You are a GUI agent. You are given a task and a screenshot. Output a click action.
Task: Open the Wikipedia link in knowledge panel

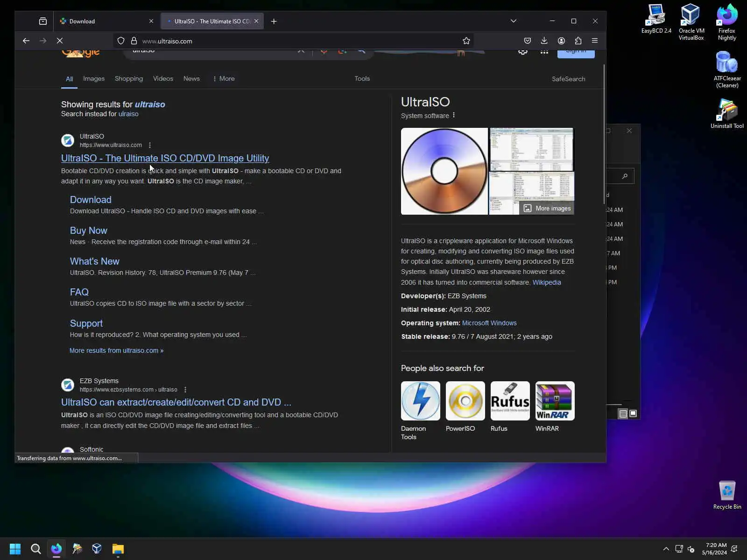click(547, 282)
